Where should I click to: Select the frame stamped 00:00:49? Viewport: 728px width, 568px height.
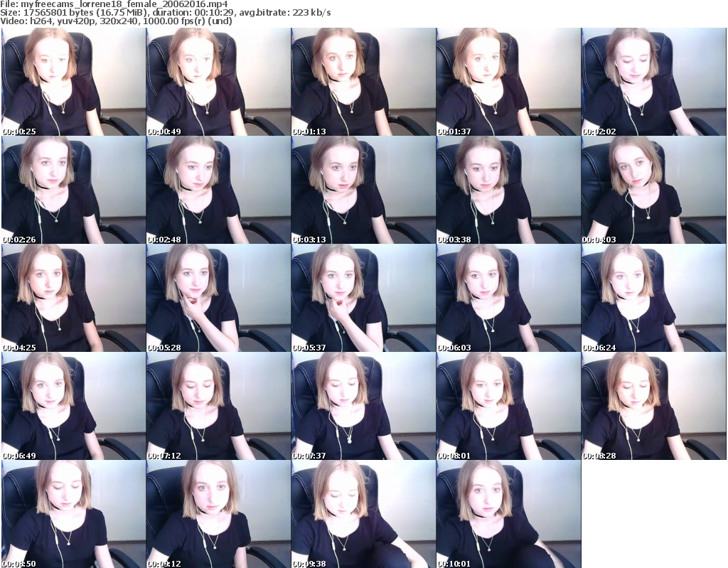(218, 82)
